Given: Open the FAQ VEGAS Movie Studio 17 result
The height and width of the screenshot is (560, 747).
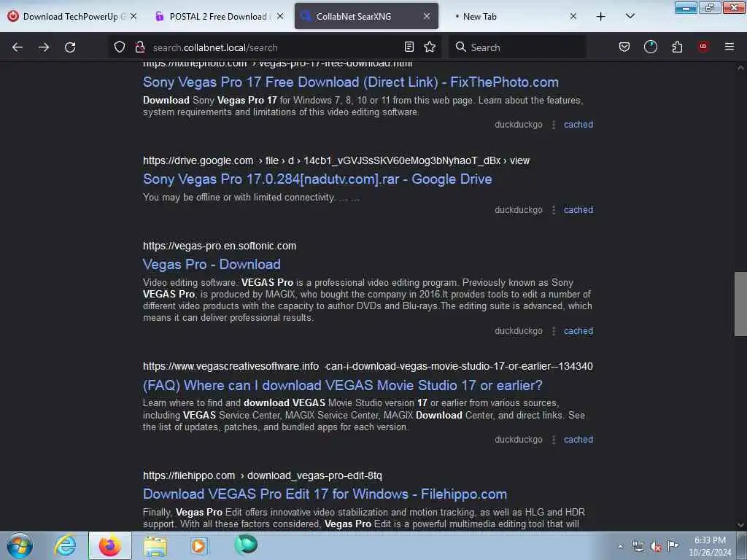Looking at the screenshot, I should click(343, 385).
